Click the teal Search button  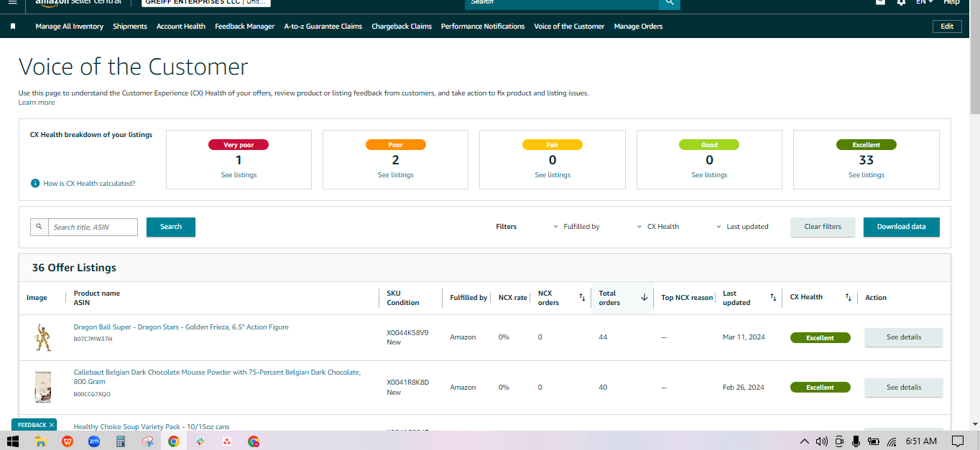click(x=171, y=227)
